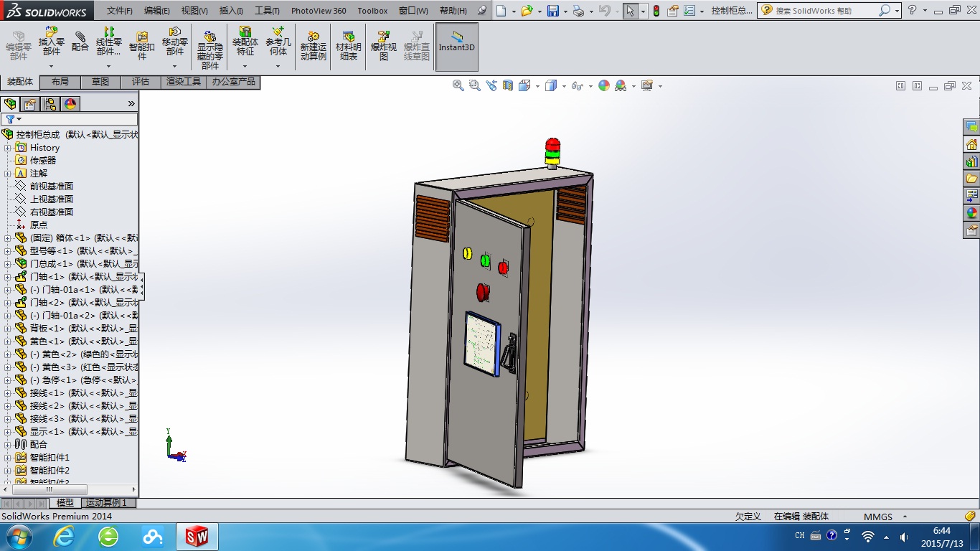Screen dimensions: 980x551
Task: Click the Section View icon in view toolbar
Action: (508, 85)
